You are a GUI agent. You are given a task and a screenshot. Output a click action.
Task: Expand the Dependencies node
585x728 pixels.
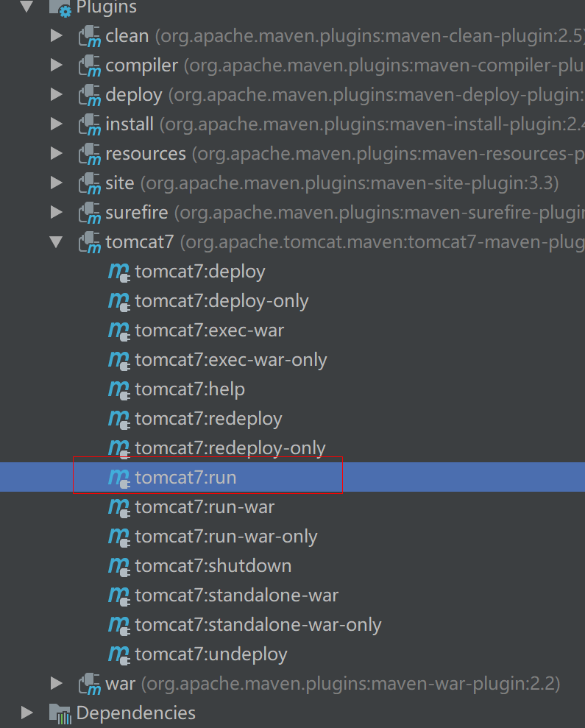27,713
